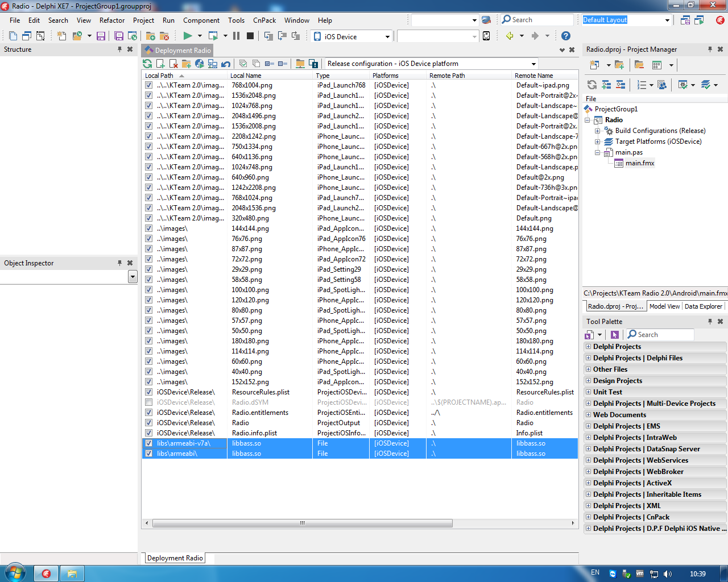Screen dimensions: 728x582
Task: Uncheck the 768x1004.png deployment file
Action: 148,85
